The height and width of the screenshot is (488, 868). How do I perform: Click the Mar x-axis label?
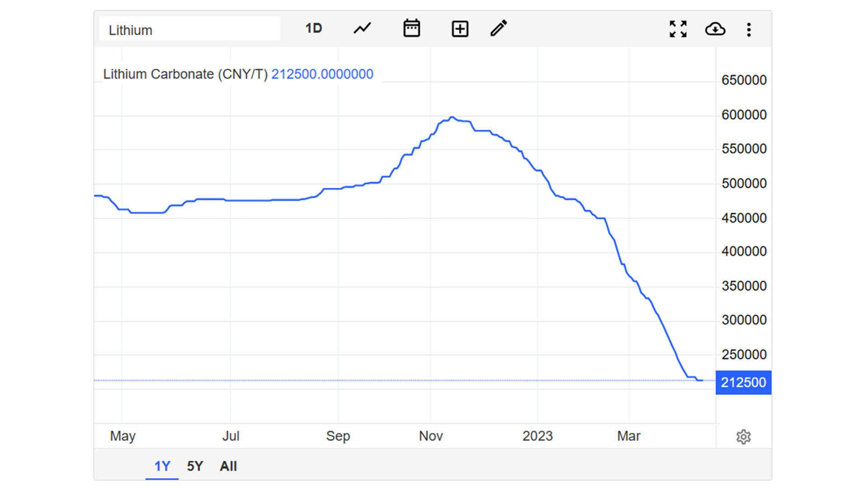point(629,436)
